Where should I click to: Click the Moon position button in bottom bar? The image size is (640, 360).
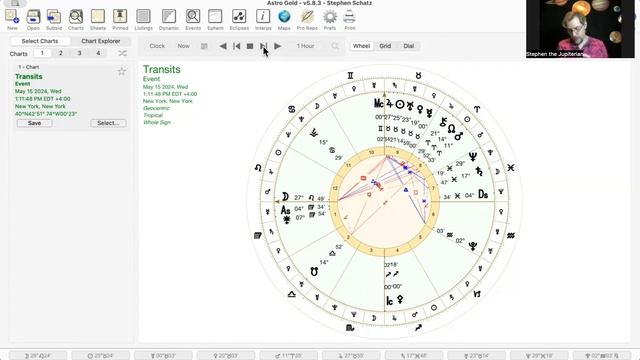coord(38,356)
